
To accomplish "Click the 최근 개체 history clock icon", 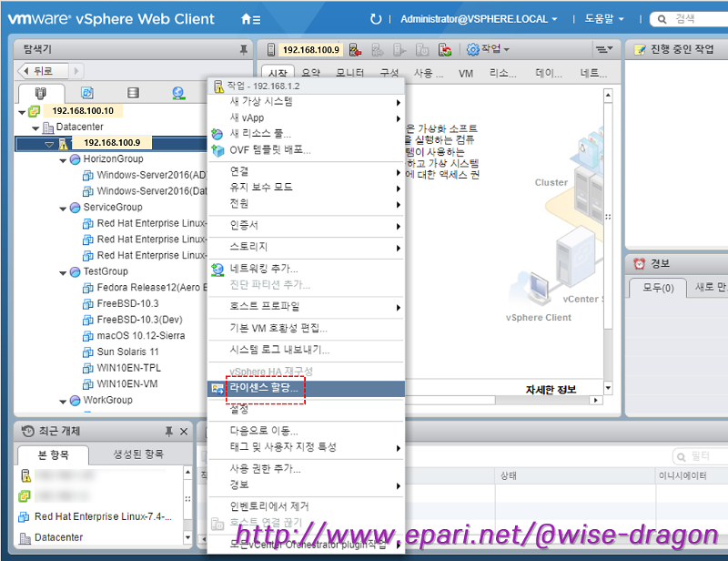I will 28,431.
